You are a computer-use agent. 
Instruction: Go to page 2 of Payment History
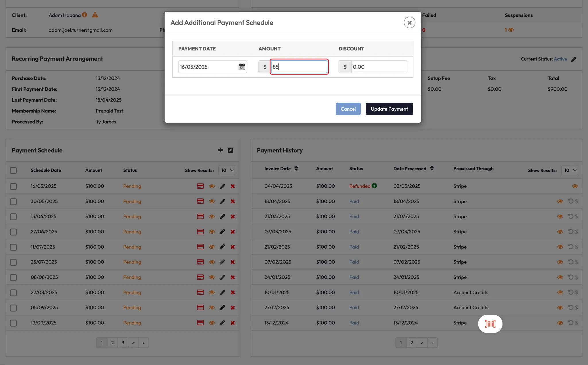411,343
